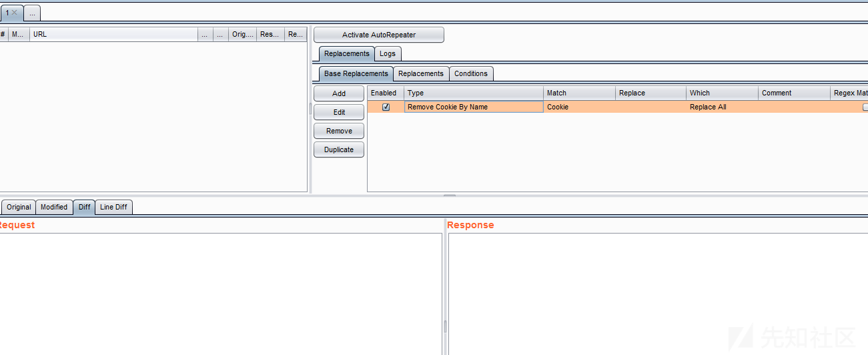The height and width of the screenshot is (355, 868).
Task: Select the 'Remove Cookie By Name' type cell
Action: [474, 107]
